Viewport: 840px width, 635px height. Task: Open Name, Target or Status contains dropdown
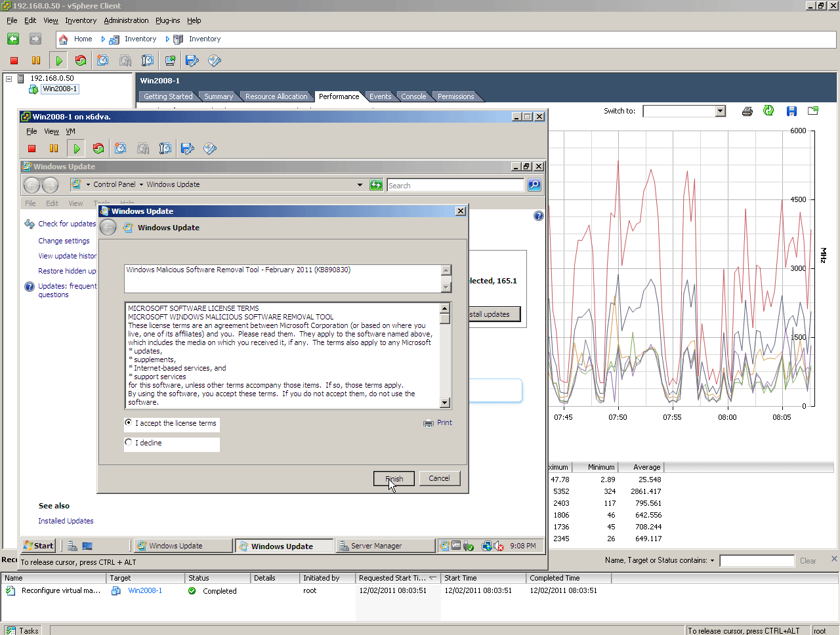click(x=712, y=561)
